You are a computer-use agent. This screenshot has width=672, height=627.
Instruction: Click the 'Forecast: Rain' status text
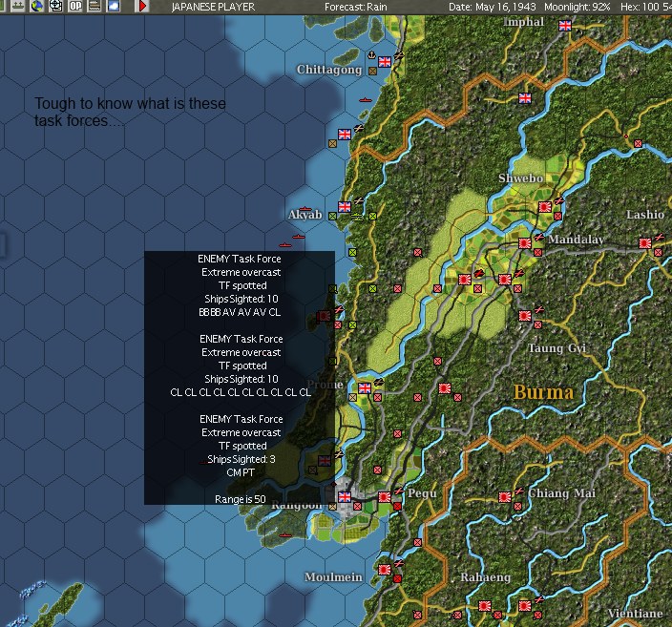click(x=356, y=7)
